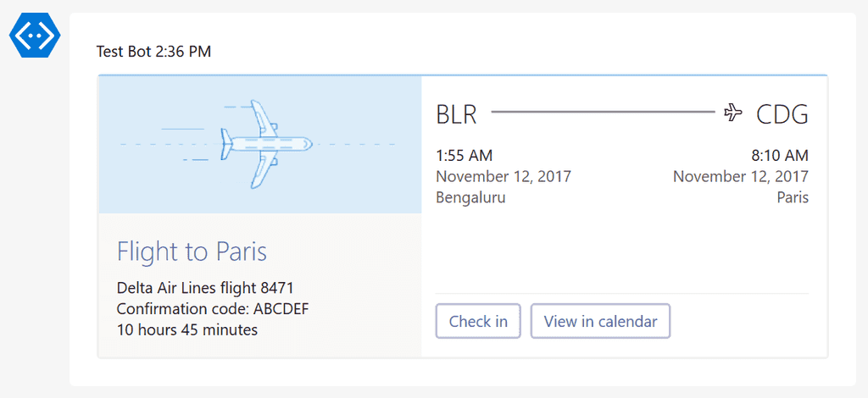The image size is (868, 398).
Task: Click the Check in button
Action: pyautogui.click(x=478, y=321)
